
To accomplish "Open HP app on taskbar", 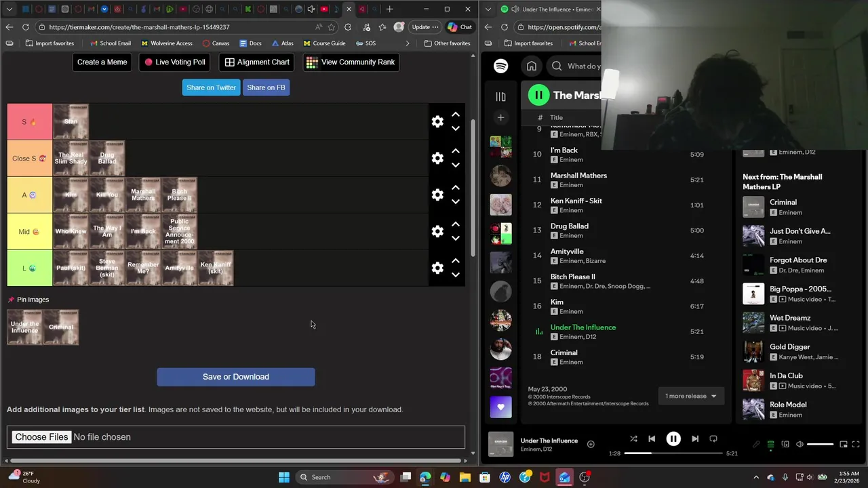I will [x=505, y=477].
